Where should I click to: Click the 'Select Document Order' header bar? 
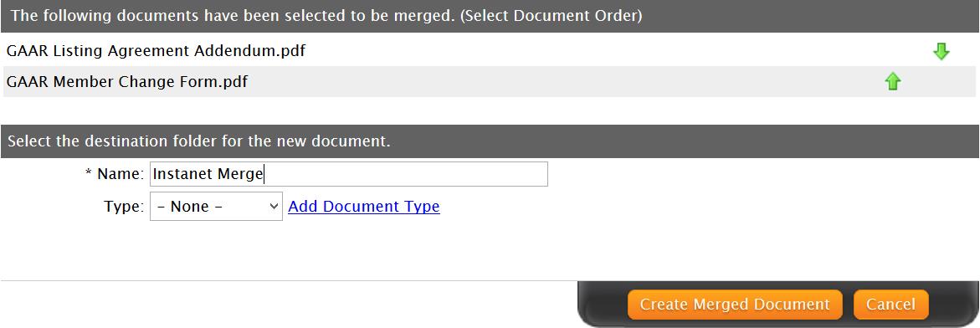490,16
